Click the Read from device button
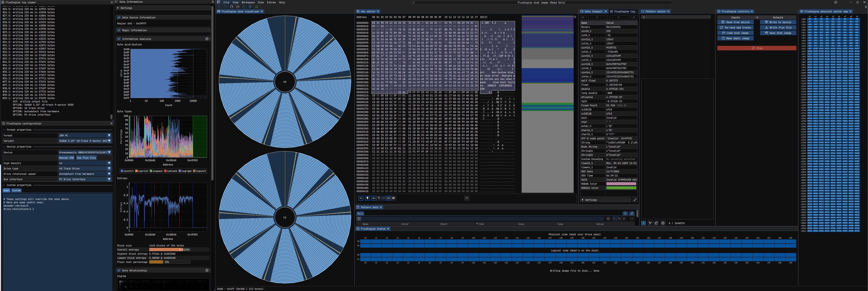868x291 pixels. 735,22
